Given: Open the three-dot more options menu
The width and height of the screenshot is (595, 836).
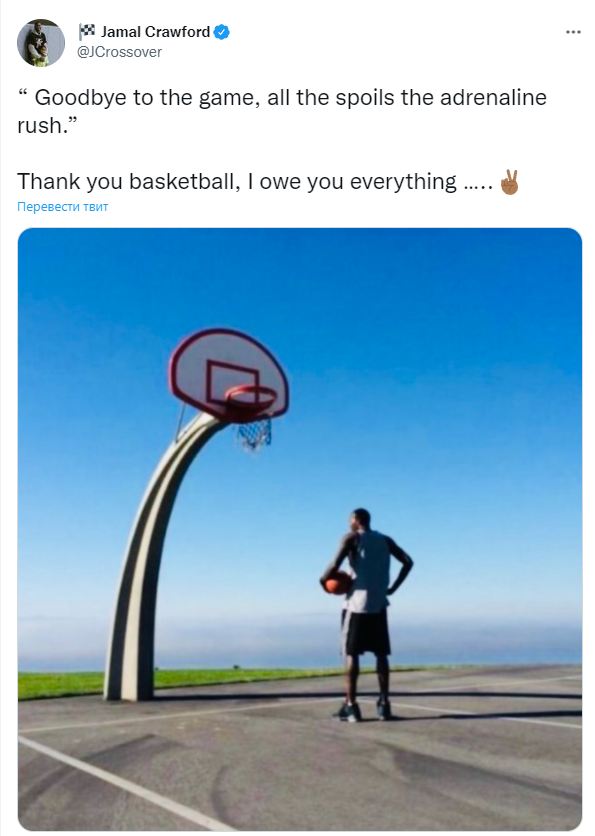Looking at the screenshot, I should [573, 32].
